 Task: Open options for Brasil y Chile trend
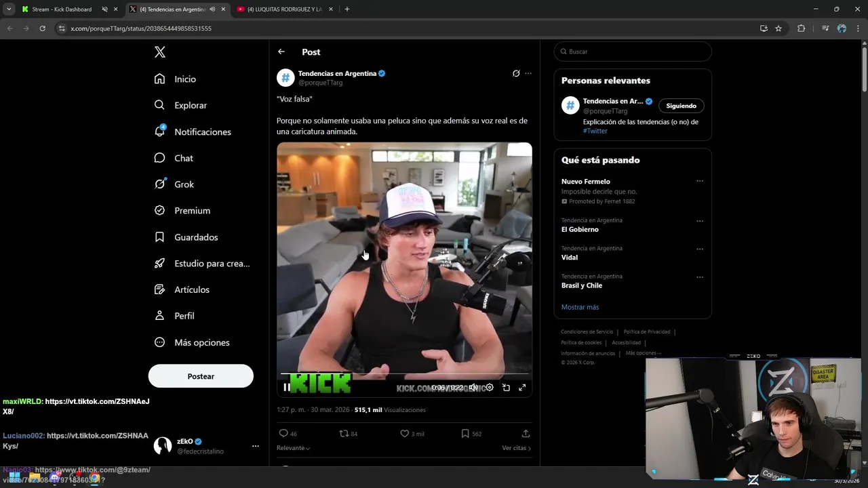point(700,277)
